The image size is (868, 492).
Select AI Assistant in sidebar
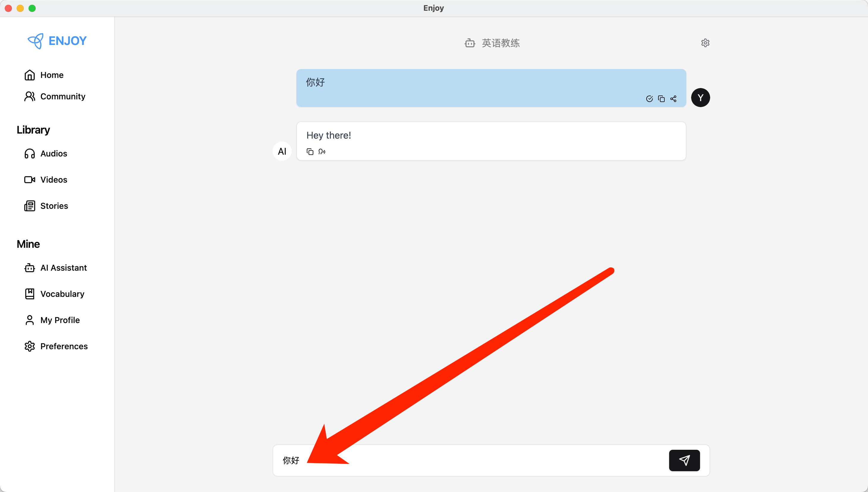63,268
